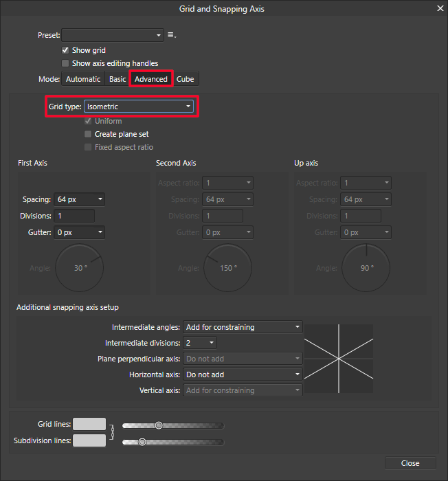Viewport: 448px width, 481px height.
Task: Open the Preset dropdown
Action: coord(113,35)
